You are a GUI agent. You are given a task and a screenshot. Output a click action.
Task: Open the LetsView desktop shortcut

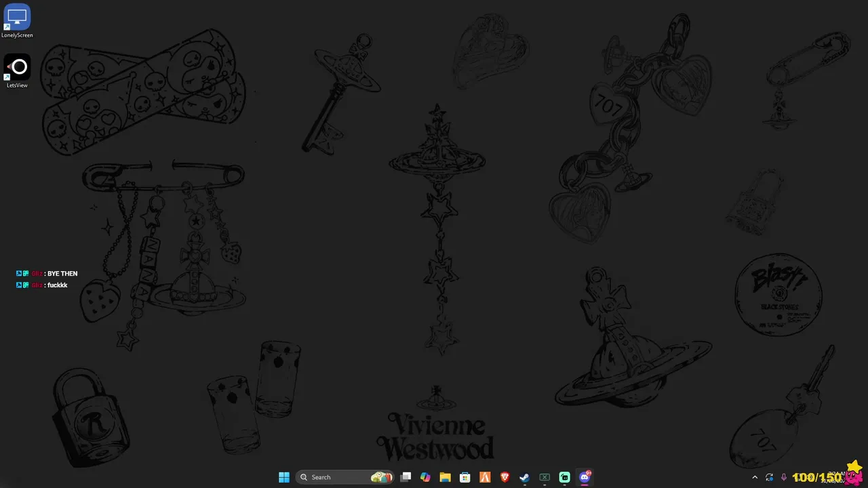[17, 72]
